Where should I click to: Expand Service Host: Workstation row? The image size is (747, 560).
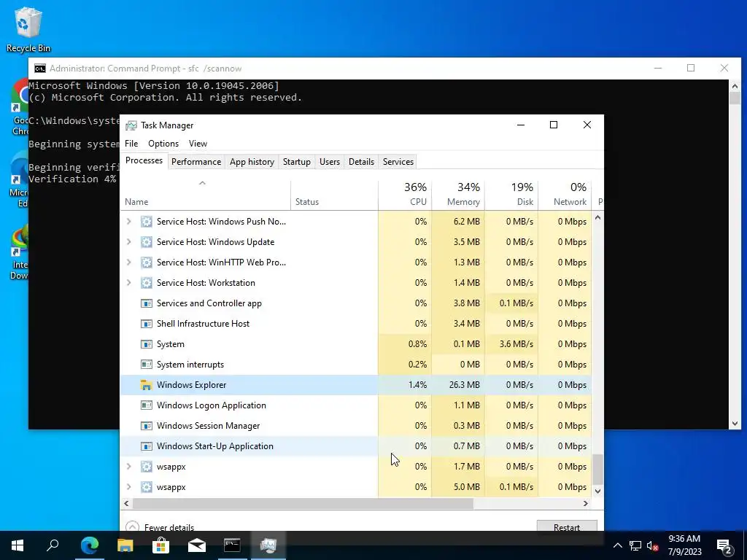point(128,283)
